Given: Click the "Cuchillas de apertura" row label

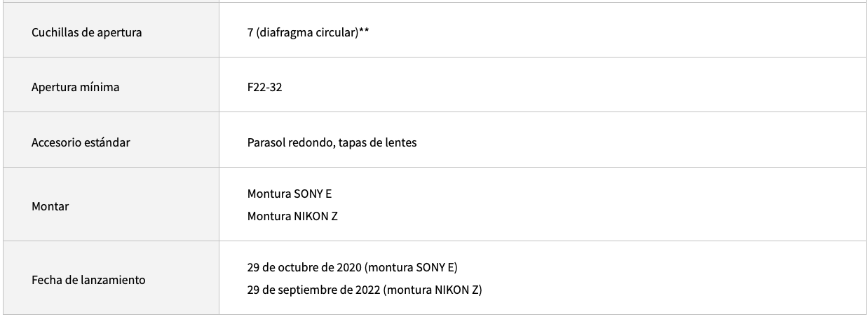Looking at the screenshot, I should click(x=86, y=32).
